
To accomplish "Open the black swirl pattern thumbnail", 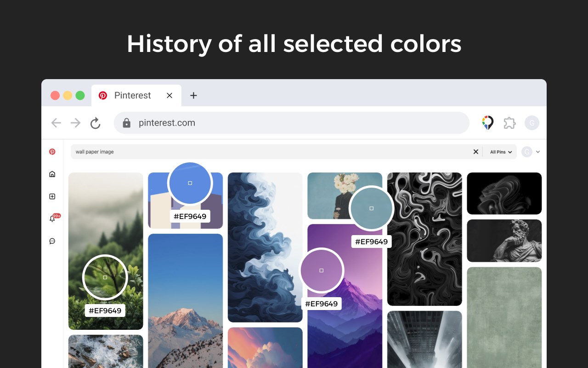I will [424, 239].
